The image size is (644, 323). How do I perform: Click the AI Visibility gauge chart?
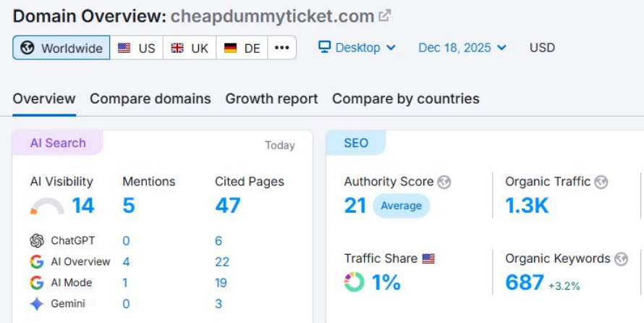[47, 207]
